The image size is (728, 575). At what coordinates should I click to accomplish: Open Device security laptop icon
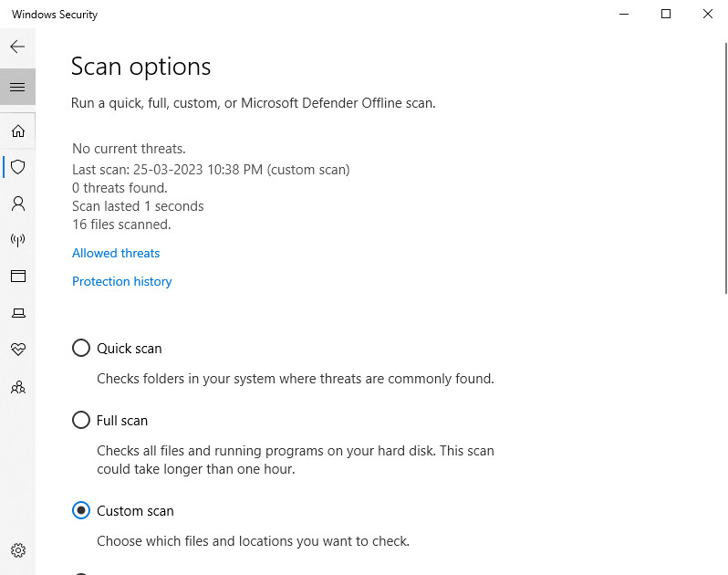click(x=17, y=312)
